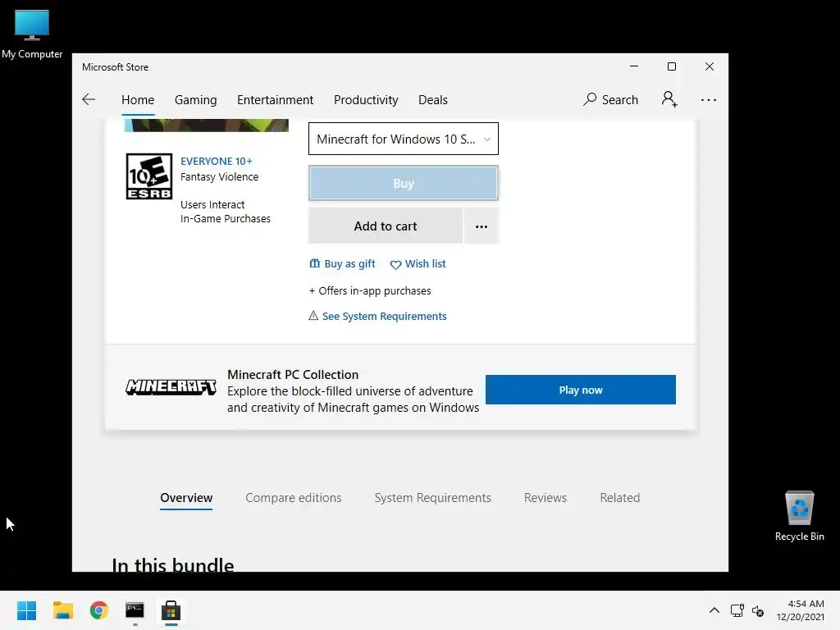Screen dimensions: 840x630
Task: Click the muted volume tray icon
Action: tap(758, 610)
